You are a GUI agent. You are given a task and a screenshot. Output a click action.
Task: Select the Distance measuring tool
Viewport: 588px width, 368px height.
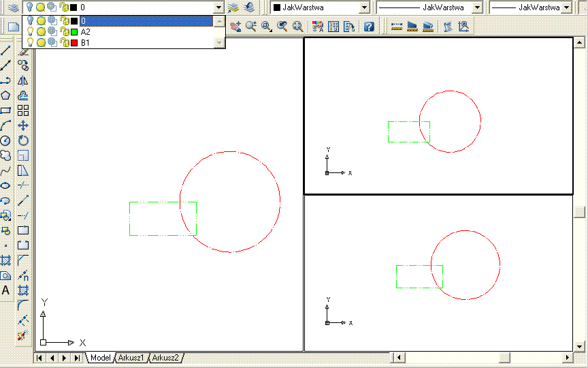tap(396, 27)
